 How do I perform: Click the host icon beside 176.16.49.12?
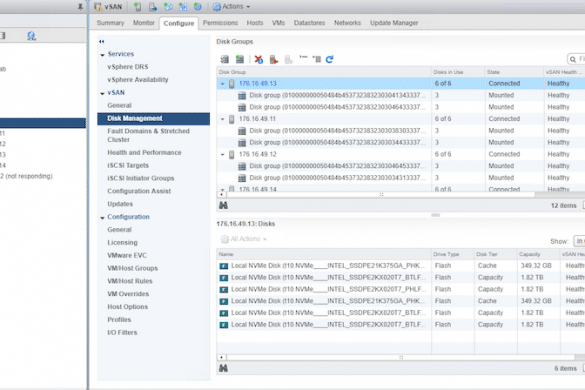tap(232, 155)
